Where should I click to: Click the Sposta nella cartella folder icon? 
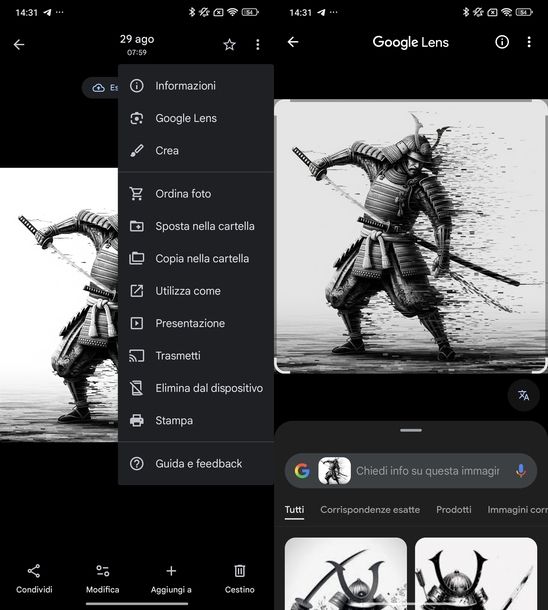pyautogui.click(x=137, y=226)
